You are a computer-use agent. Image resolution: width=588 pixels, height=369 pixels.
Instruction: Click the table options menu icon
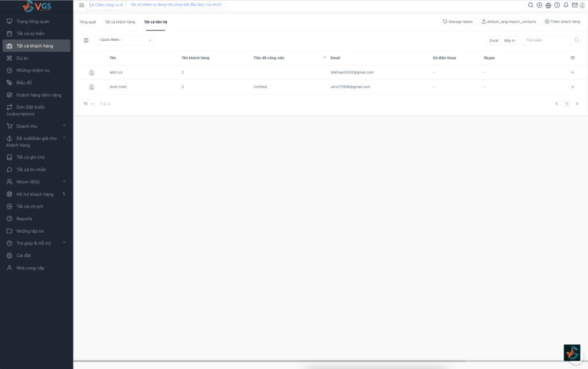point(572,58)
